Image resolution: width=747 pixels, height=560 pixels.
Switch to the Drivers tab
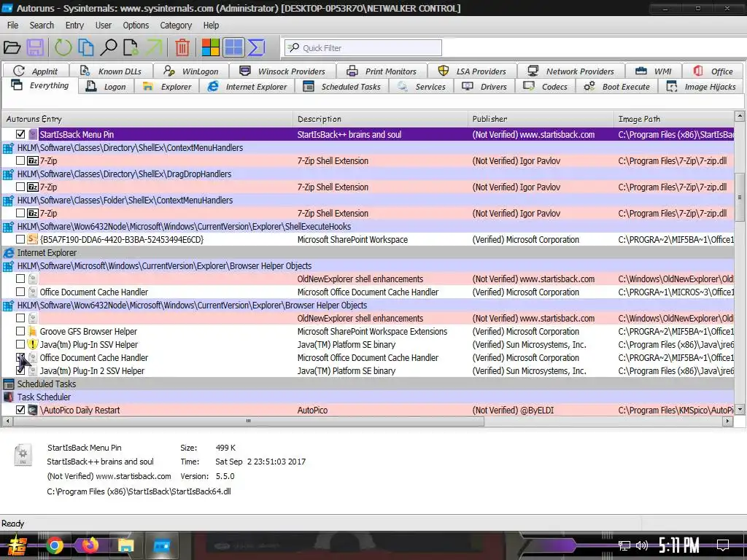coord(485,87)
